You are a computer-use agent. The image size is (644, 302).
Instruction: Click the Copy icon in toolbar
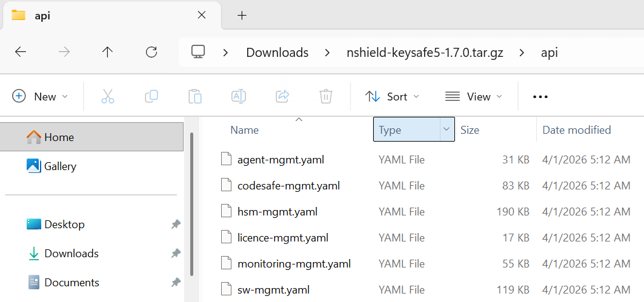point(151,96)
